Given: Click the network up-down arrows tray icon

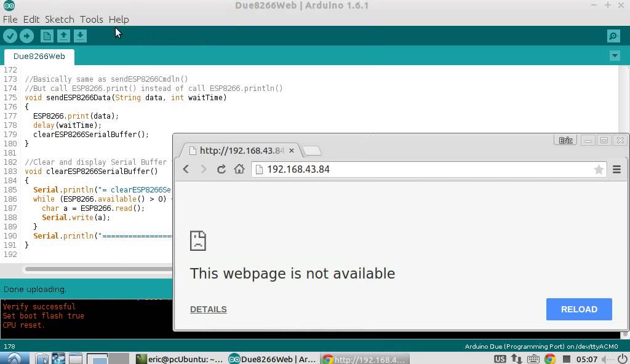Looking at the screenshot, I should click(516, 359).
